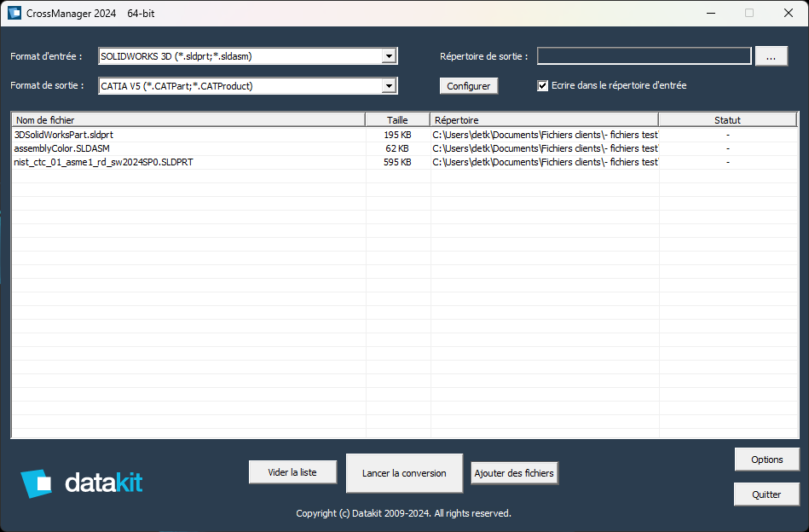
Task: Select file 3DSolidWorksPart.sldprt in list
Action: coord(64,135)
